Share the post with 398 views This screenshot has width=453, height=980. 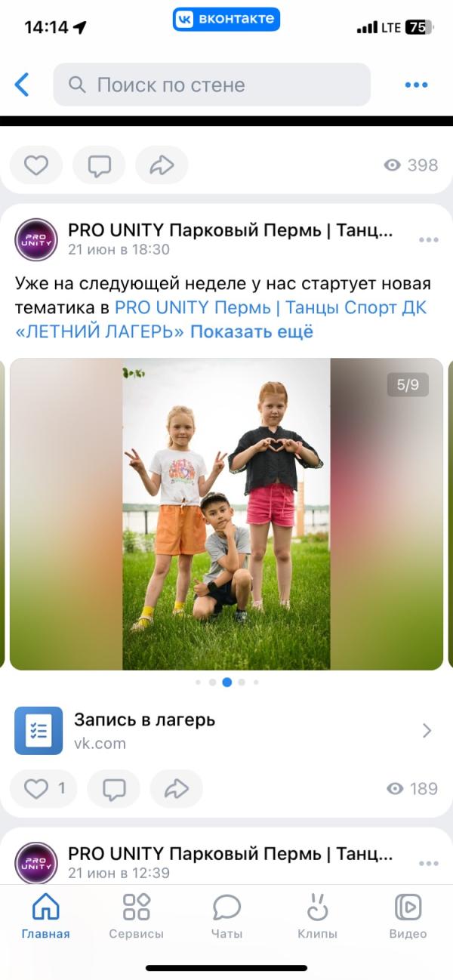pos(162,165)
